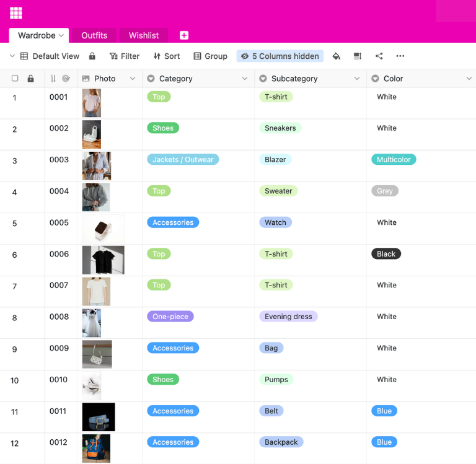Open the blazer photo in record 0003

click(97, 166)
